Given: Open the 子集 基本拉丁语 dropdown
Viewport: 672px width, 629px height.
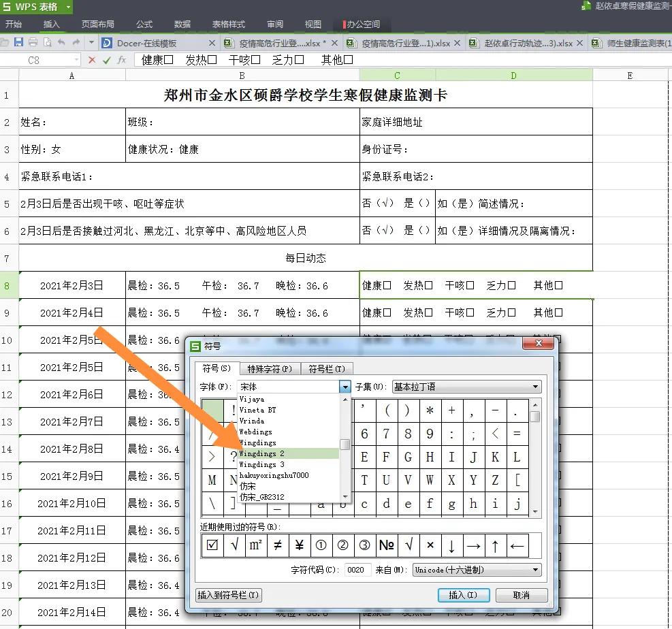Looking at the screenshot, I should point(535,387).
